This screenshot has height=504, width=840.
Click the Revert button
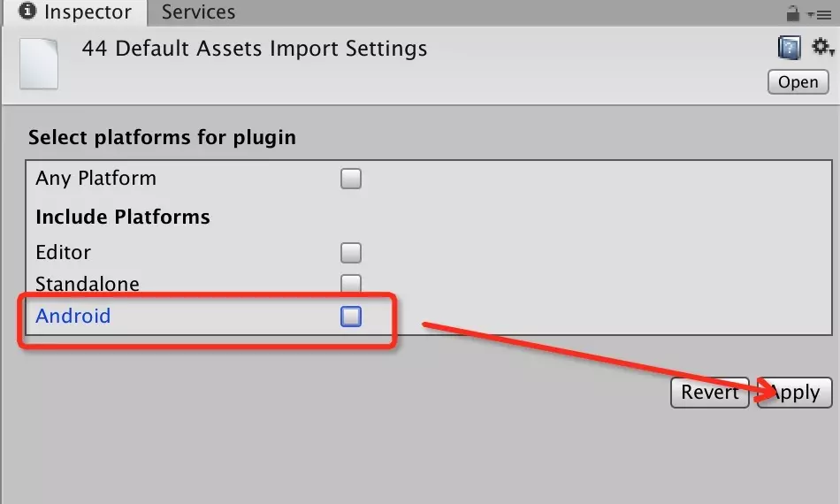point(709,393)
